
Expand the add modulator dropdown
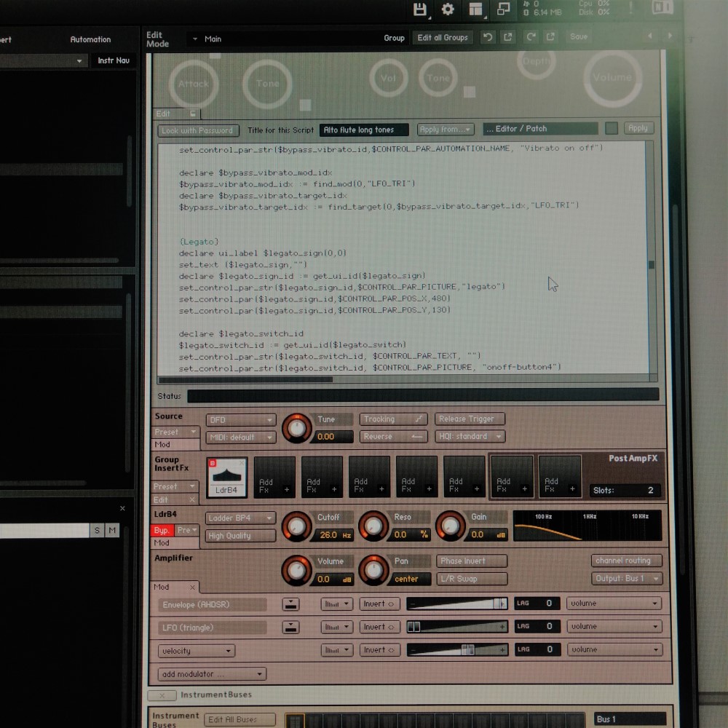(212, 674)
